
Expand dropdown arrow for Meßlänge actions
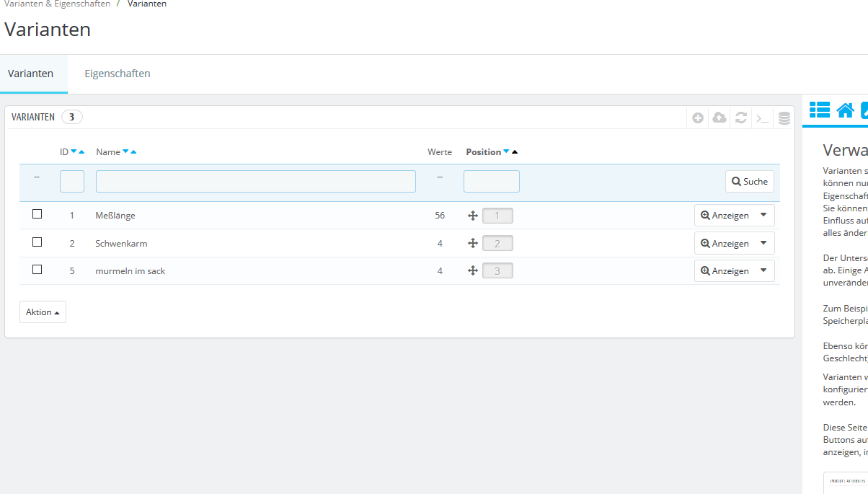(x=763, y=215)
